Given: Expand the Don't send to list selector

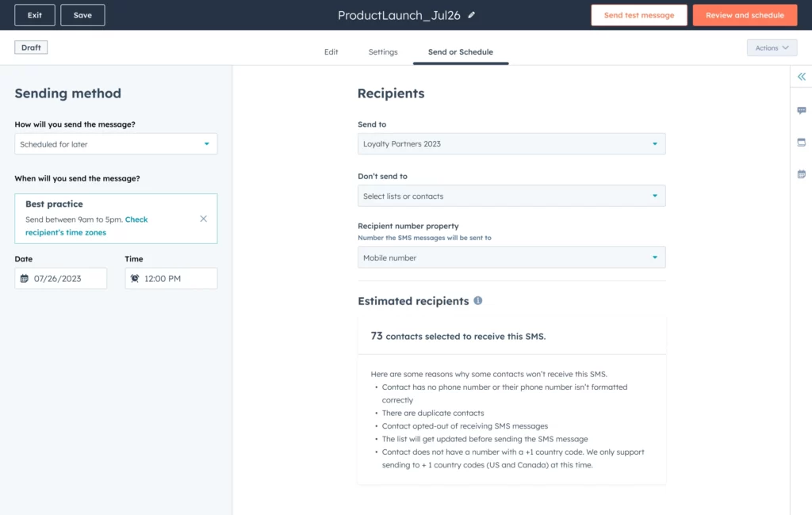Looking at the screenshot, I should coord(511,196).
